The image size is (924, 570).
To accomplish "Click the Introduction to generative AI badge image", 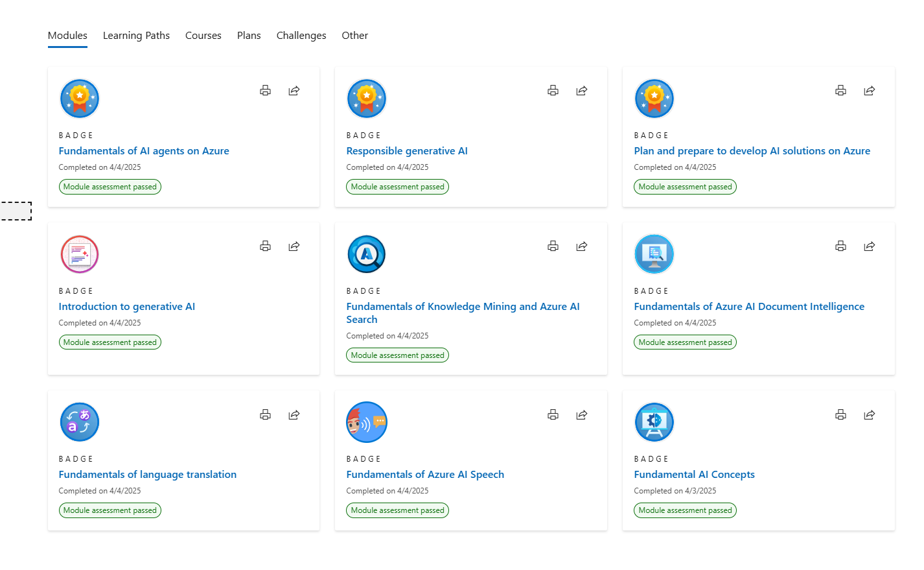I will [x=80, y=254].
